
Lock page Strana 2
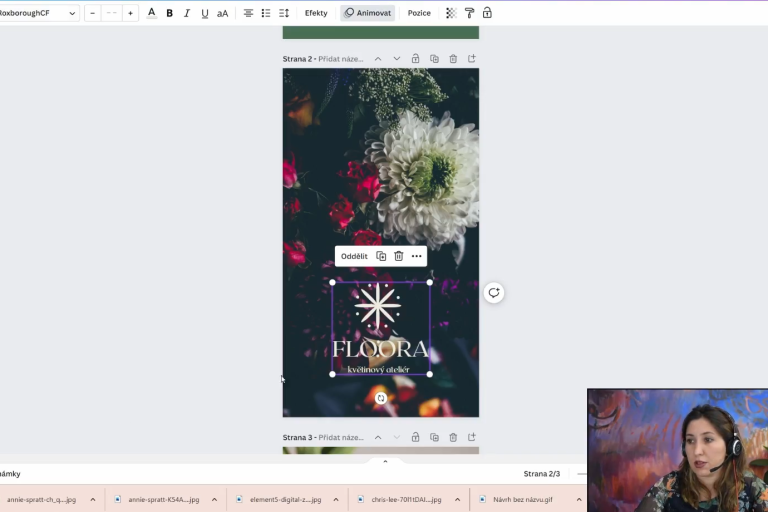click(415, 59)
